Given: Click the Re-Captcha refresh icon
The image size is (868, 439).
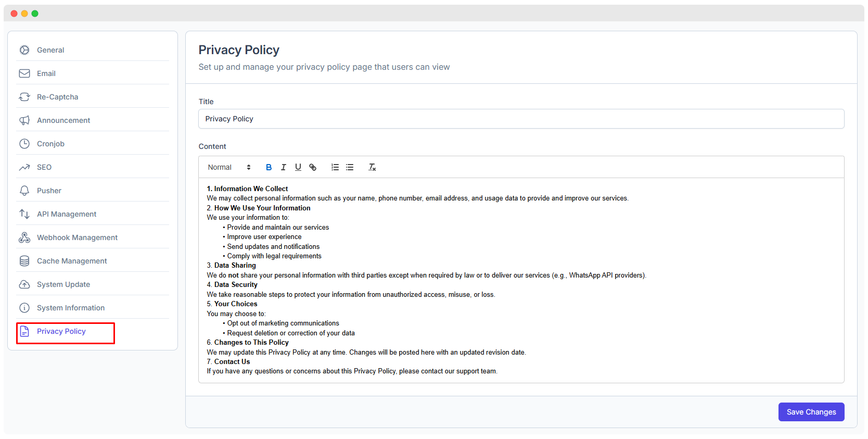Looking at the screenshot, I should point(24,97).
